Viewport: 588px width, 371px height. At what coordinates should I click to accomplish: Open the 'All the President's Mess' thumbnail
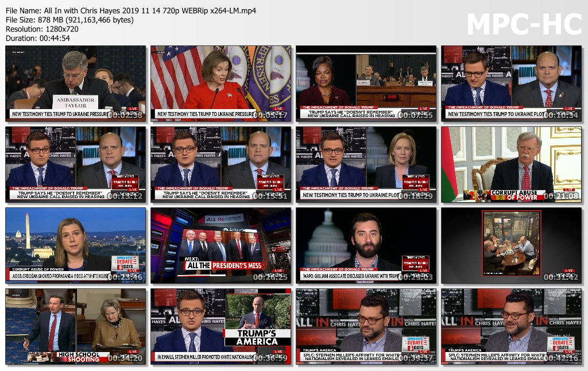(221, 245)
